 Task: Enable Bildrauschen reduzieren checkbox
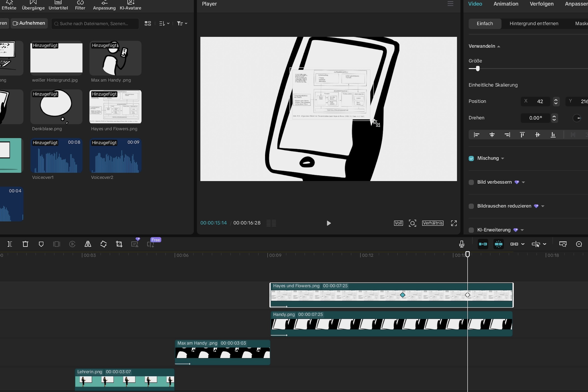click(471, 206)
